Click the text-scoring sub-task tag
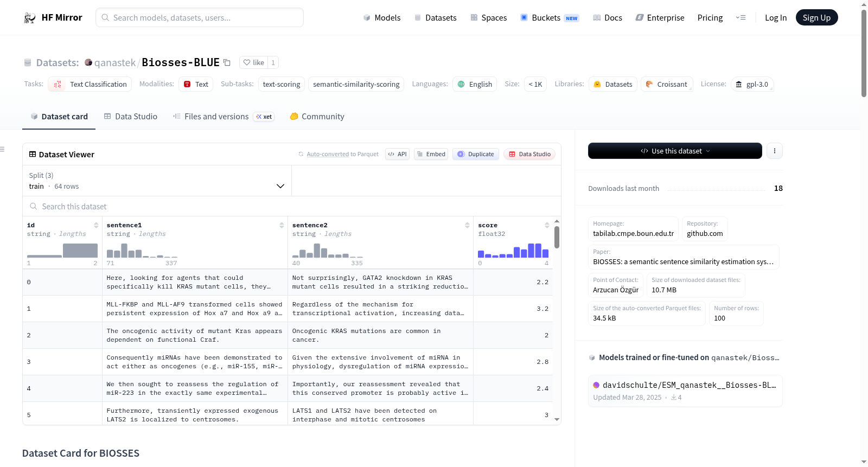 coord(282,84)
